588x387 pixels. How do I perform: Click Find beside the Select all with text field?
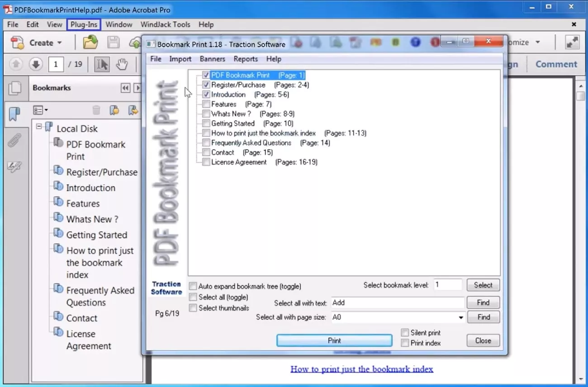pyautogui.click(x=483, y=303)
